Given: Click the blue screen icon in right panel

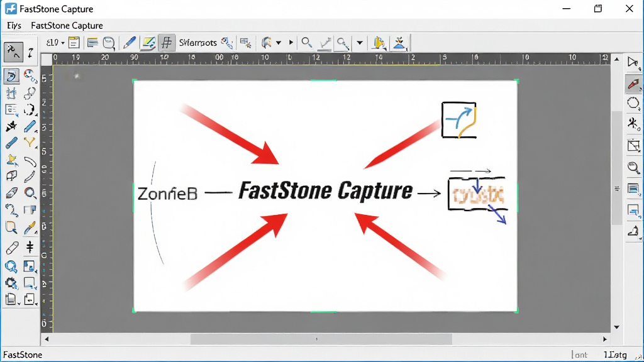Looking at the screenshot, I should pos(634,211).
